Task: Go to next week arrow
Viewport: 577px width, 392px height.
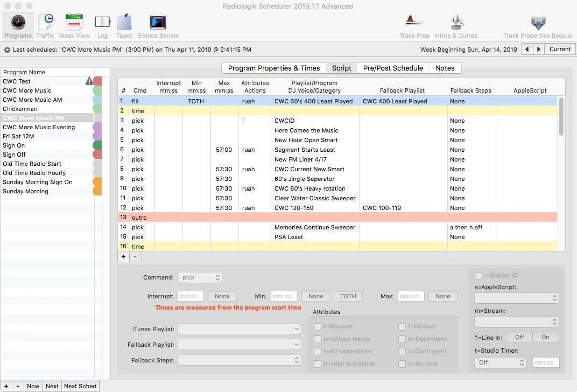Action: [539, 50]
